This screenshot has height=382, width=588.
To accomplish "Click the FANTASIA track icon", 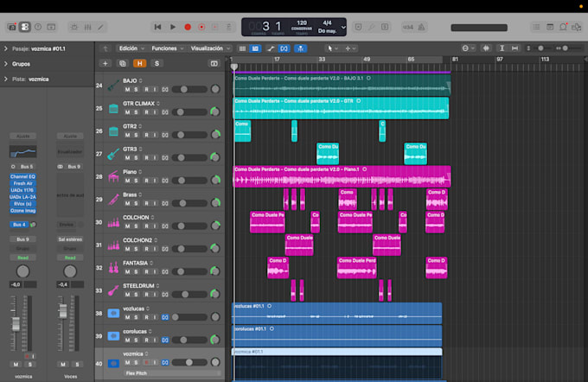I will pyautogui.click(x=113, y=268).
